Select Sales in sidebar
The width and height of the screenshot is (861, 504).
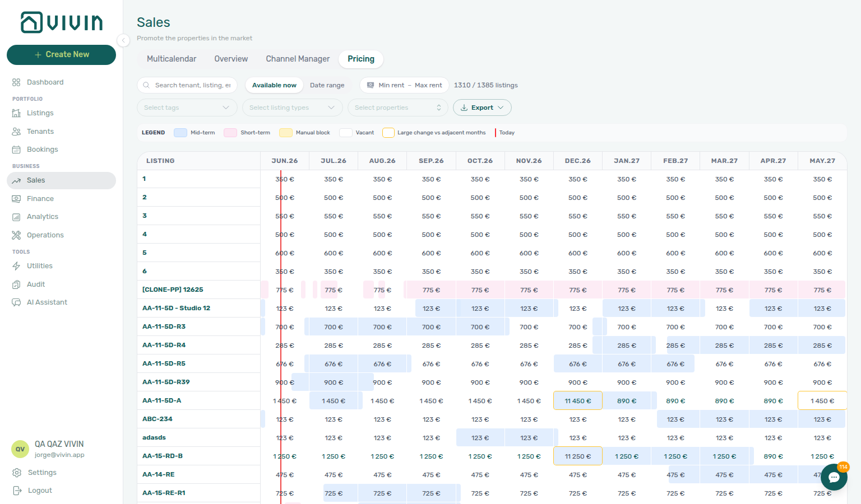(x=61, y=180)
